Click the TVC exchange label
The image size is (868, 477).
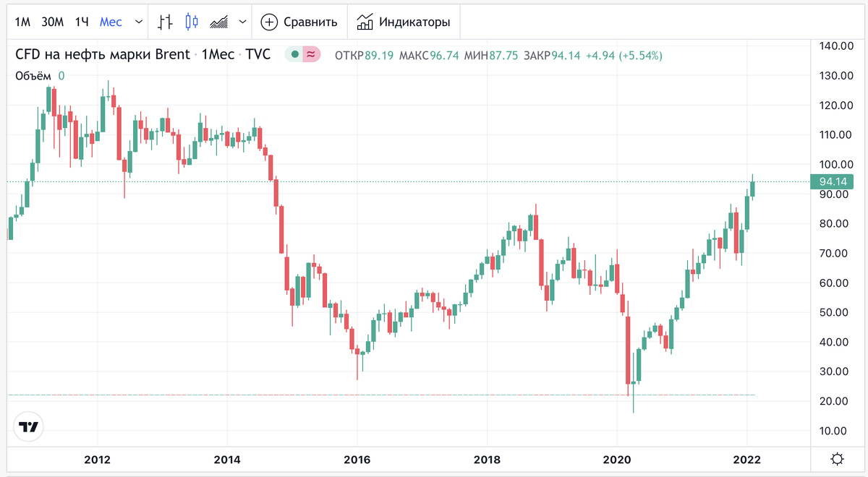[x=258, y=54]
